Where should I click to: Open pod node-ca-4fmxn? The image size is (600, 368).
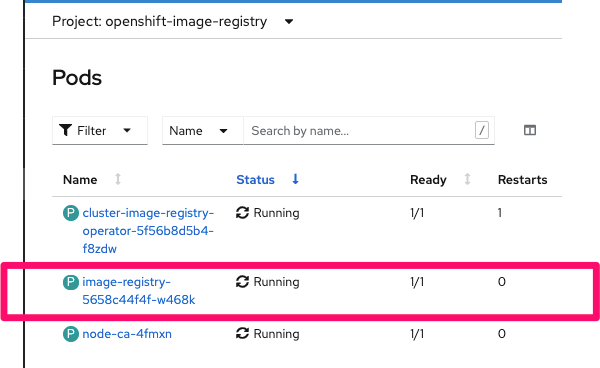(127, 334)
